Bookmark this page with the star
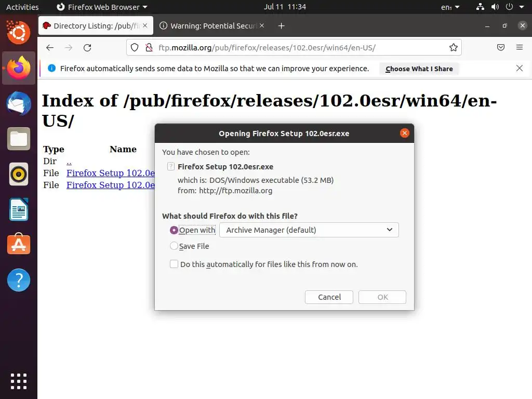Screen dimensions: 532x399 click(x=453, y=47)
